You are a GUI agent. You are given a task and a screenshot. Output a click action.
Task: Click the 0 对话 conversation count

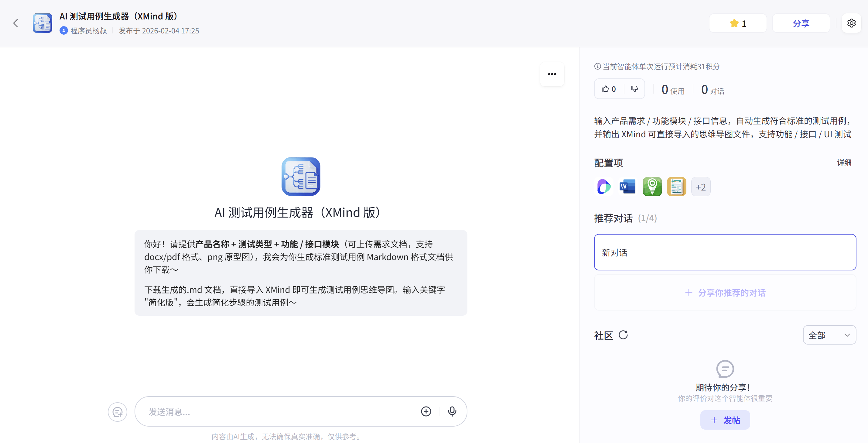pos(713,90)
